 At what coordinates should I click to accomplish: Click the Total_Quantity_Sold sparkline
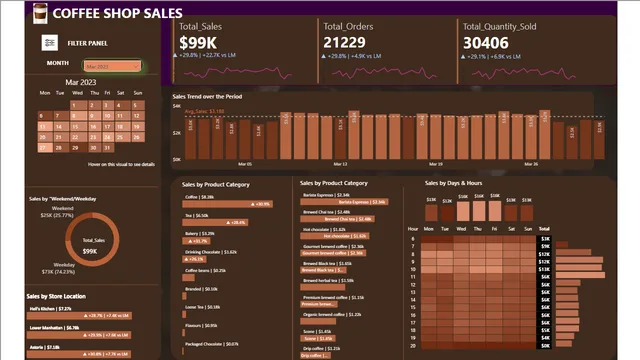pyautogui.click(x=524, y=73)
